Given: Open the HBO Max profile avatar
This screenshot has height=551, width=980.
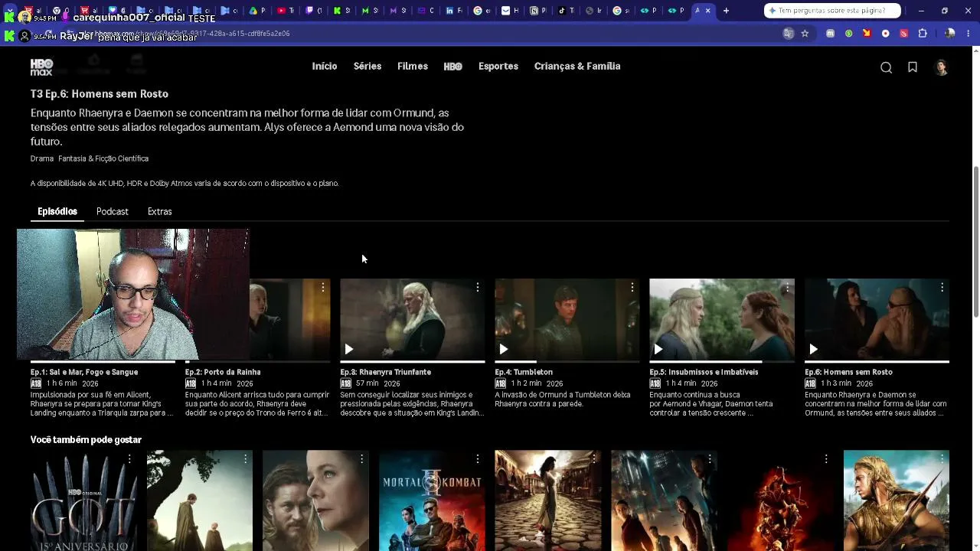Looking at the screenshot, I should pyautogui.click(x=942, y=67).
